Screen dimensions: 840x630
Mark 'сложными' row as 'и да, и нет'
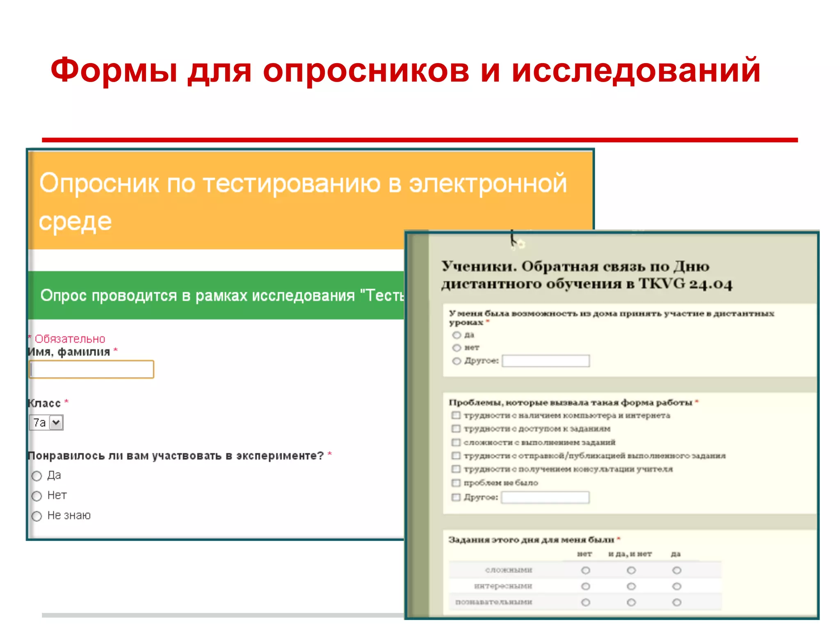coord(631,570)
